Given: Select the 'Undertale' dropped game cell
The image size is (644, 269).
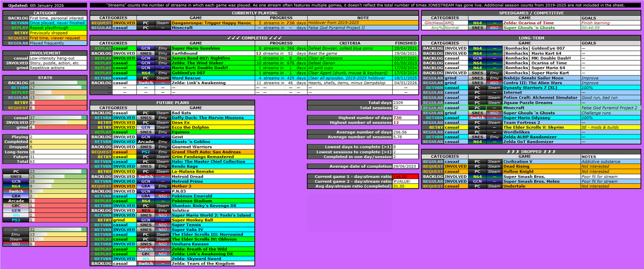Looking at the screenshot, I should pyautogui.click(x=541, y=186).
